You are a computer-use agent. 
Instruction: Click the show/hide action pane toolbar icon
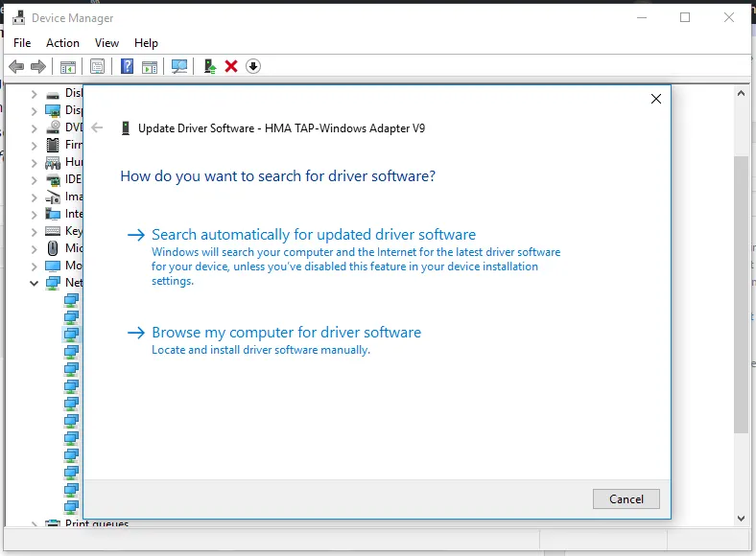(x=150, y=67)
